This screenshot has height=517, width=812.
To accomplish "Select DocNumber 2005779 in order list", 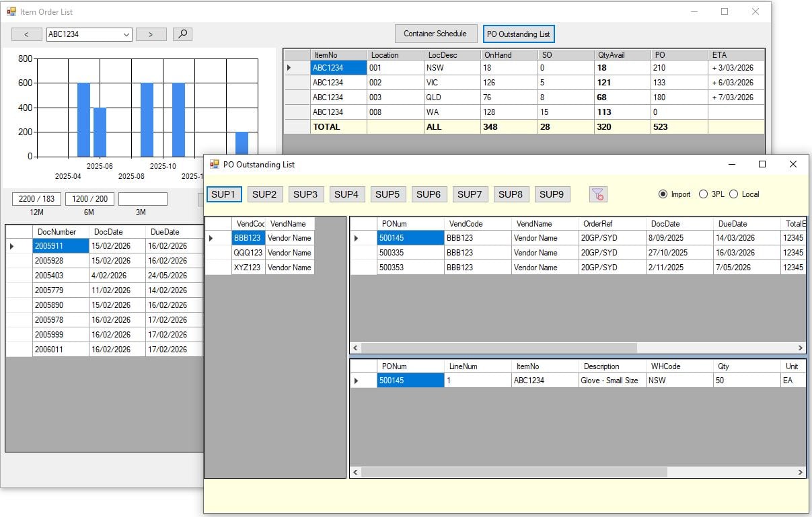I will 61,290.
